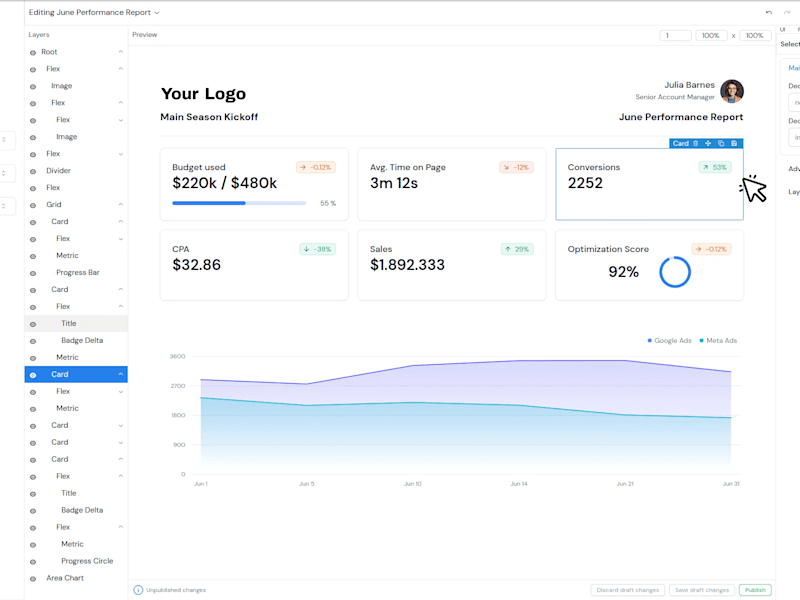
Task: Collapse the Root layer
Action: pyautogui.click(x=120, y=52)
